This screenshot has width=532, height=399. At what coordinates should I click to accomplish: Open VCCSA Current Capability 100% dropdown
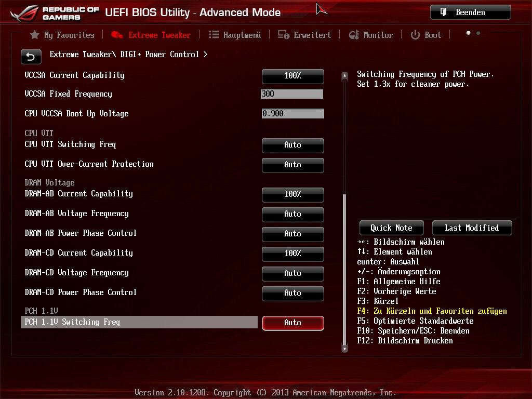click(x=293, y=76)
